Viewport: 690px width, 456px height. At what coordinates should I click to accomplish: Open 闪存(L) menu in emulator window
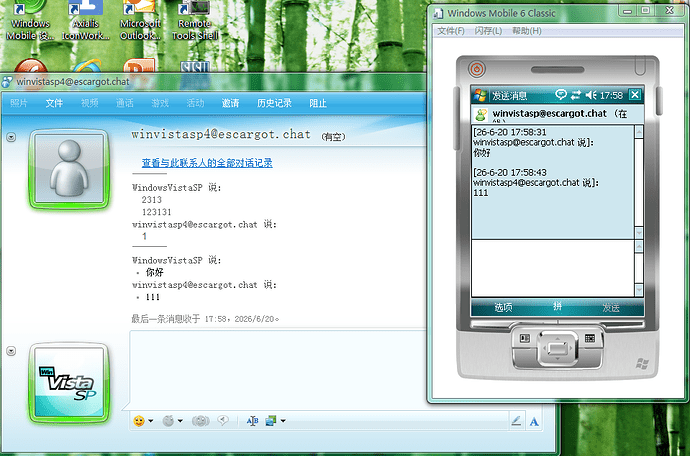pyautogui.click(x=488, y=30)
